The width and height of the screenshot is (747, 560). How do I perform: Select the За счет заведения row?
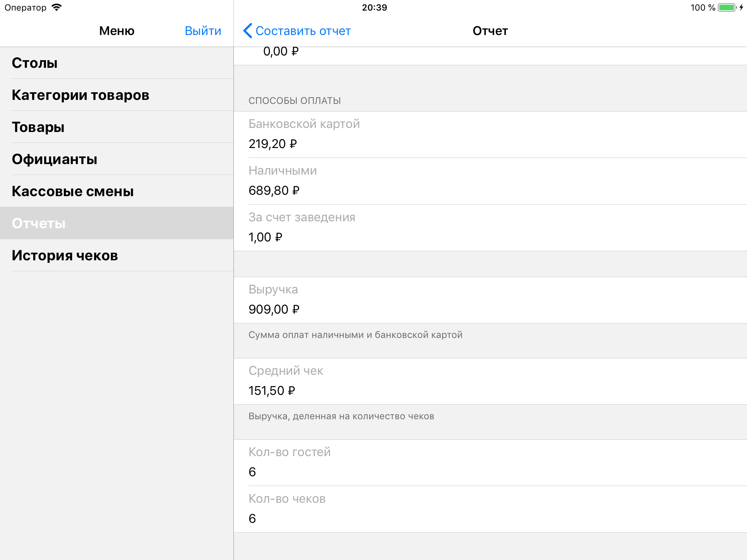tap(490, 227)
